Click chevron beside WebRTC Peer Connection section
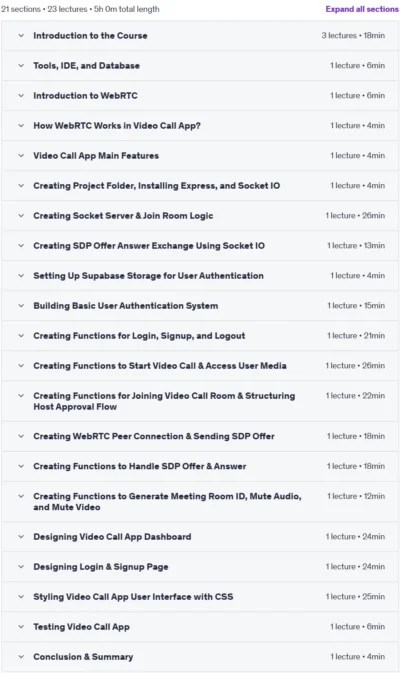 pyautogui.click(x=21, y=437)
